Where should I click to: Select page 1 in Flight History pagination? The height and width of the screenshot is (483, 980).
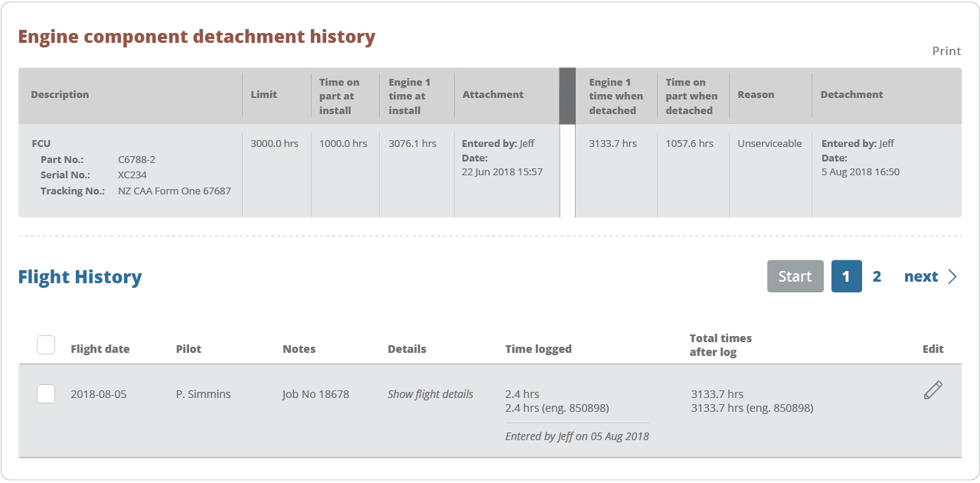[x=846, y=276]
